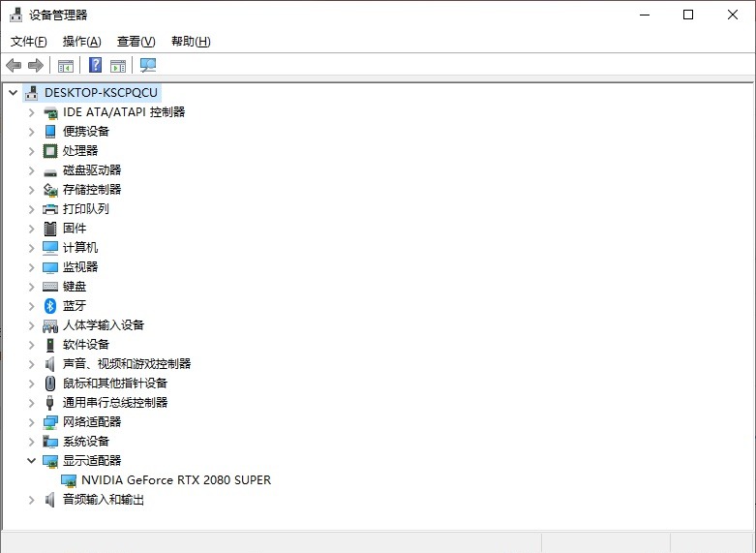Image resolution: width=756 pixels, height=553 pixels.
Task: Collapse the 显示适配器 node
Action: [32, 460]
